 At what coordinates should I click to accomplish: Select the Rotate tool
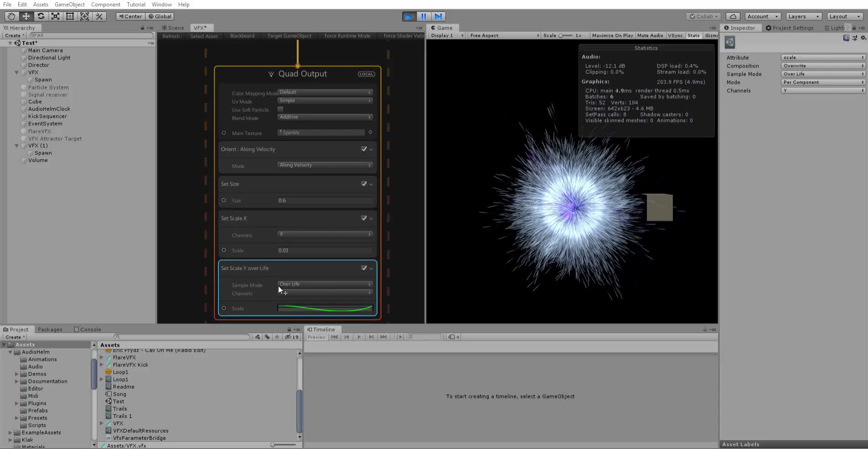(x=41, y=16)
